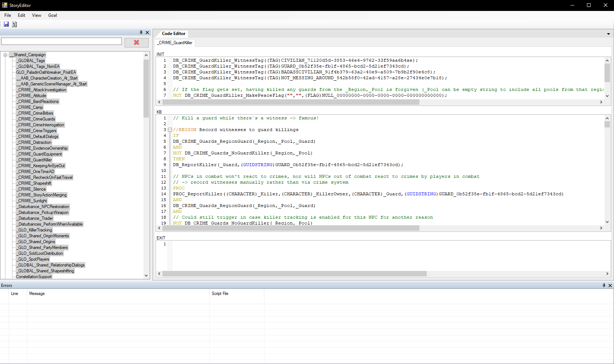
Task: Click the Save icon in toolbar
Action: click(6, 24)
